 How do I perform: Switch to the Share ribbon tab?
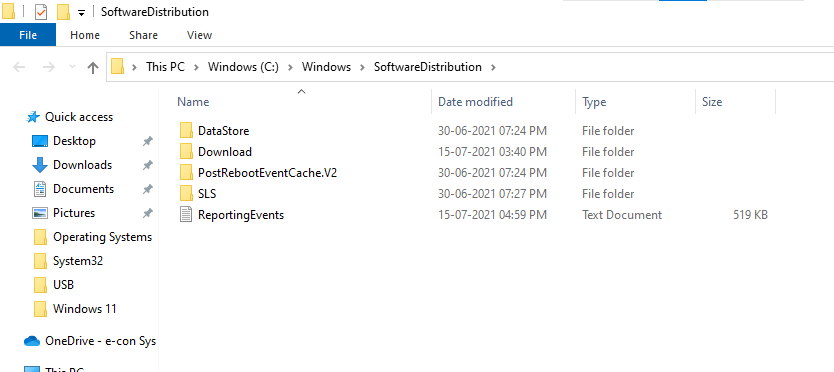tap(143, 35)
